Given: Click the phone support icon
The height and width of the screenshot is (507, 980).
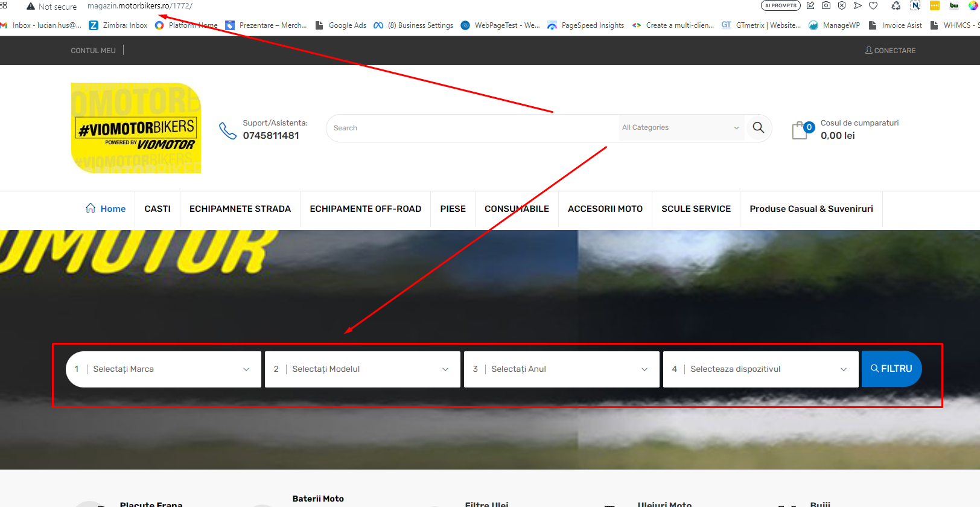Looking at the screenshot, I should [227, 130].
